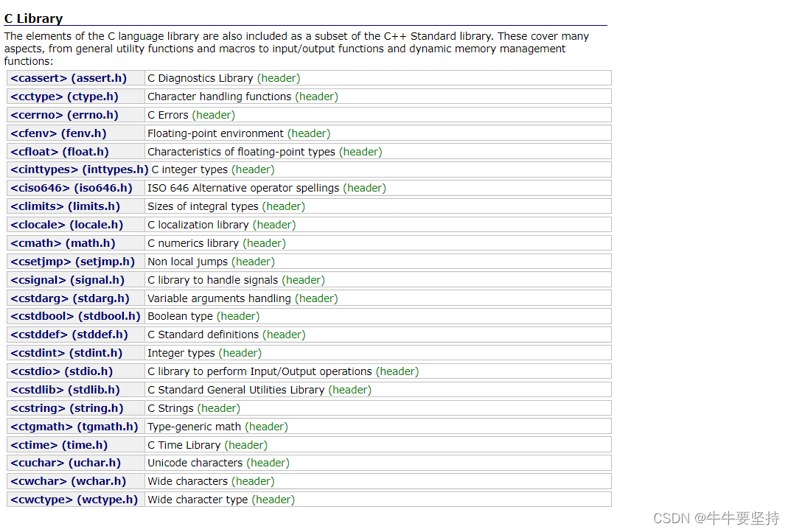Click the 'C Standard definitions' description
791x532 pixels.
pyautogui.click(x=203, y=335)
